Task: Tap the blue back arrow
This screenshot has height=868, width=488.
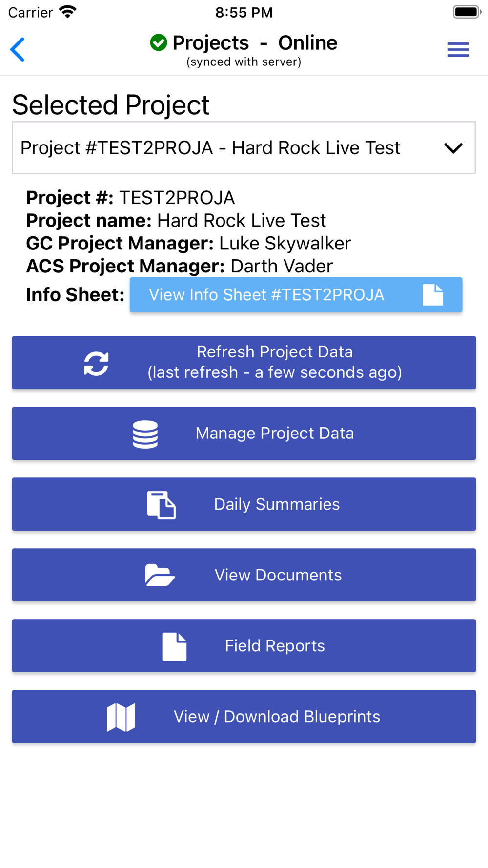Action: coord(18,49)
